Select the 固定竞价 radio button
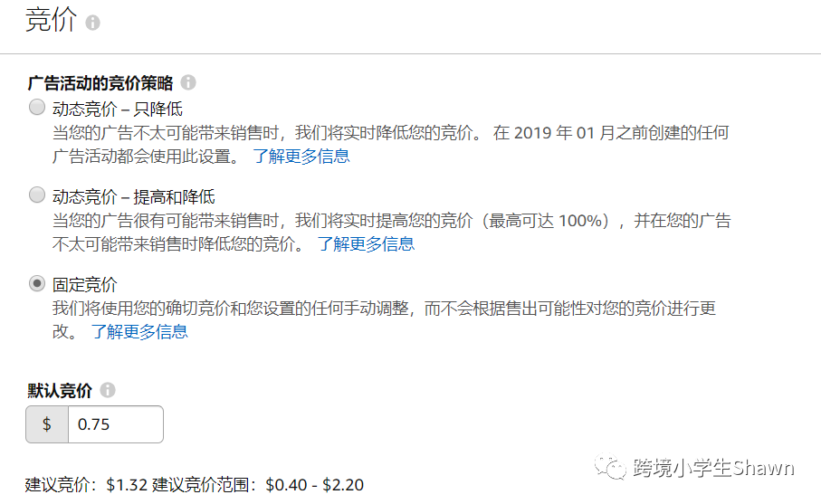This screenshot has width=821, height=504. (x=37, y=283)
